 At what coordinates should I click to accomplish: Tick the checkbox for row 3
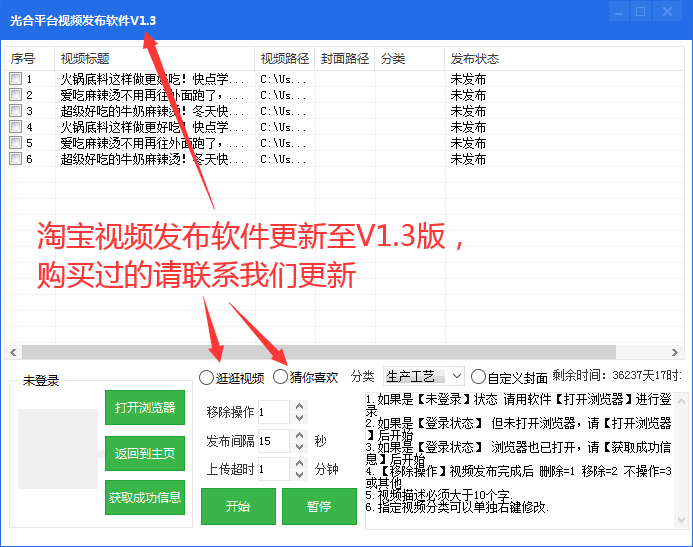(x=15, y=111)
